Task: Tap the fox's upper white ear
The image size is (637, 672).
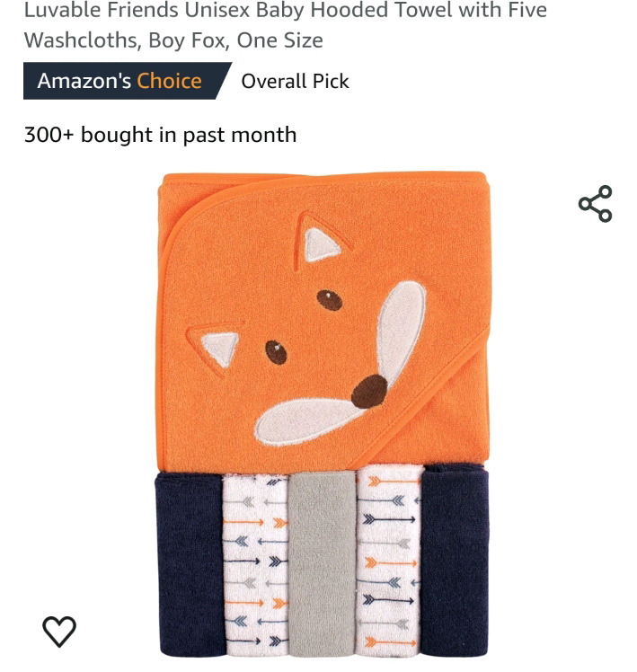Action: (x=322, y=244)
